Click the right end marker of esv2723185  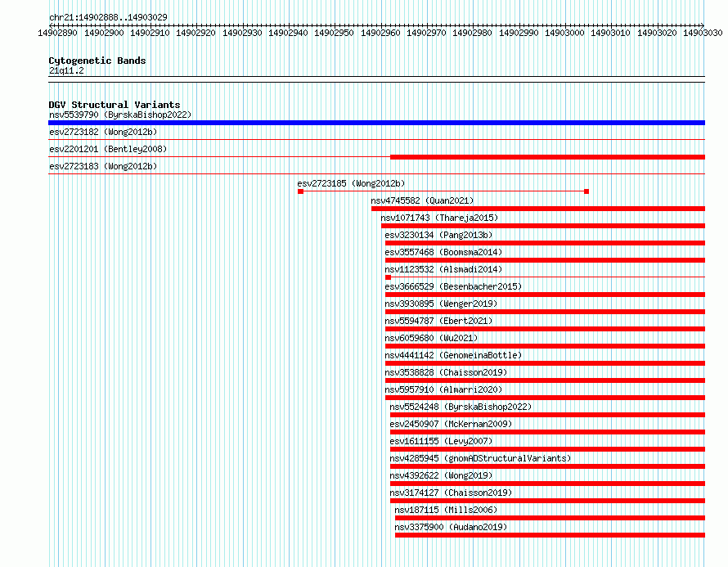tap(586, 191)
